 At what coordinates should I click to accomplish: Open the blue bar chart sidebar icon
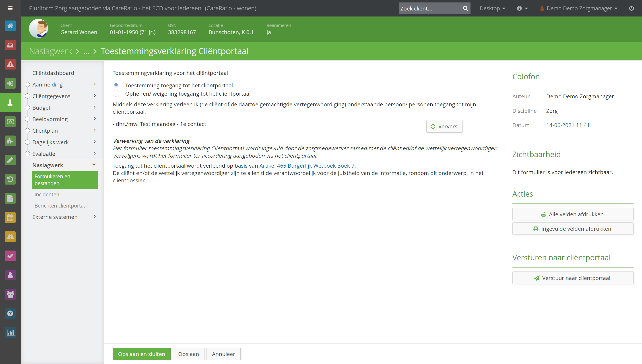click(10, 333)
